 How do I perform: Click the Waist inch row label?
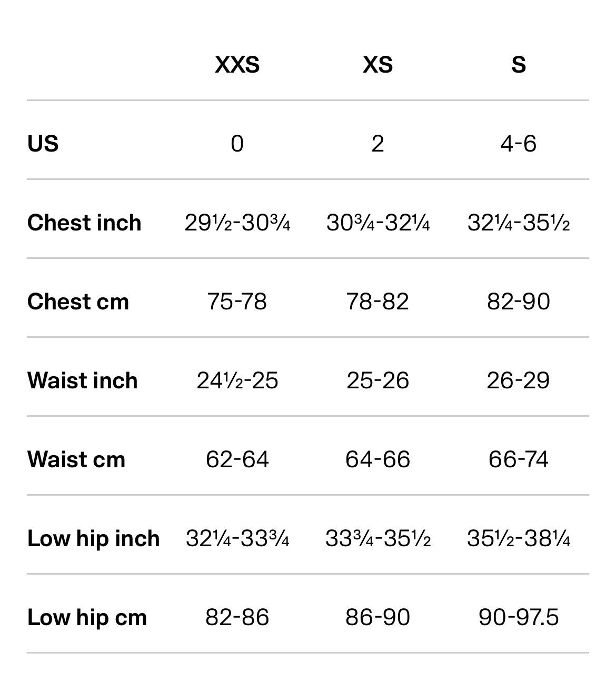pos(82,380)
